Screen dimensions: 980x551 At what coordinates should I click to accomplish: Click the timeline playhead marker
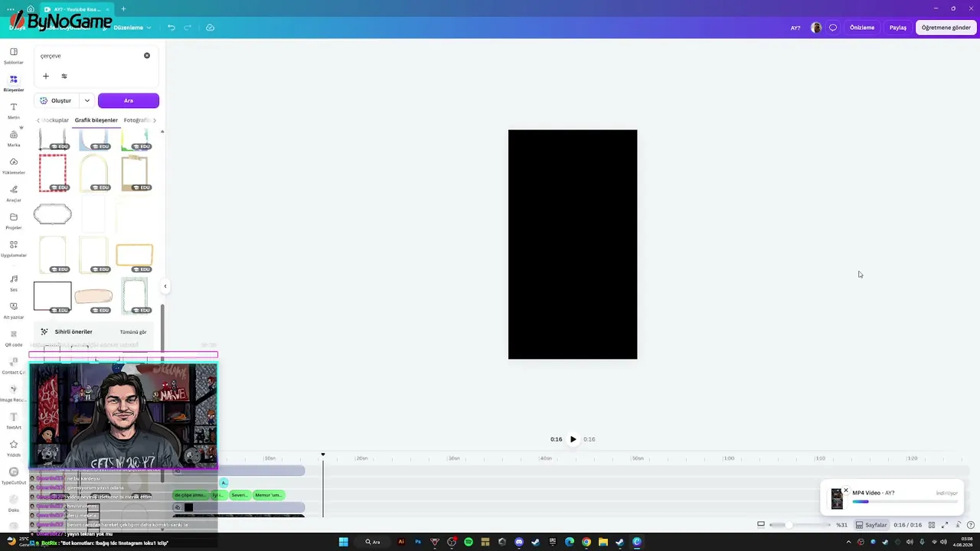point(322,455)
